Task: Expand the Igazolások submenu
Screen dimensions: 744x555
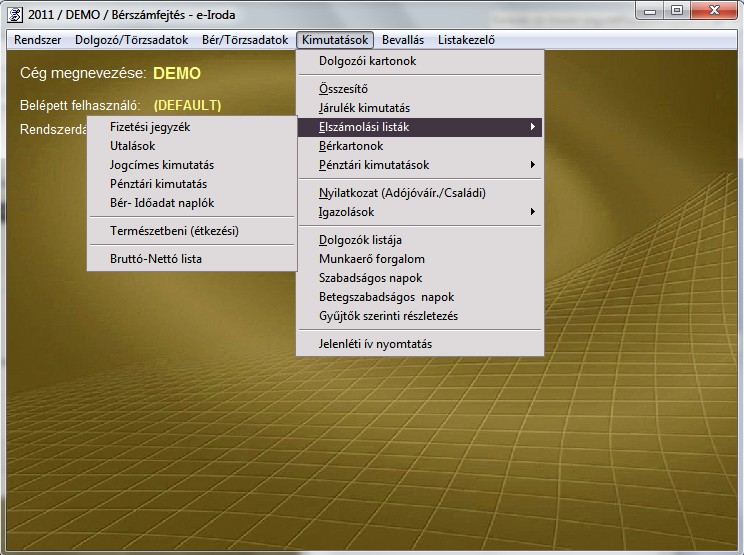Action: click(533, 212)
